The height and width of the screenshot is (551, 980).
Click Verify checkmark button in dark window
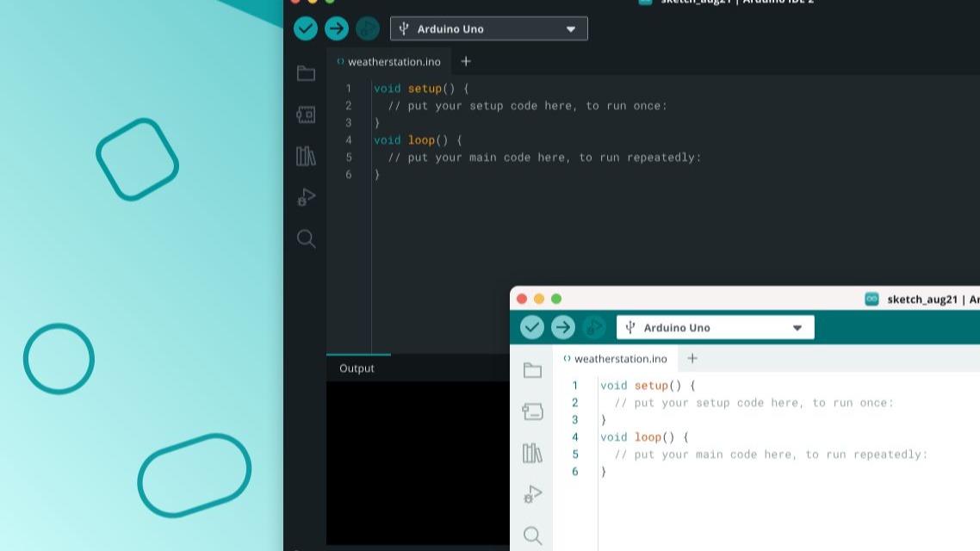pos(306,28)
